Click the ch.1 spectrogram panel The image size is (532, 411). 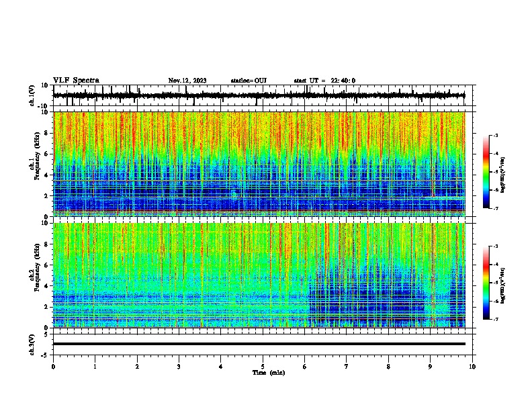[259, 164]
